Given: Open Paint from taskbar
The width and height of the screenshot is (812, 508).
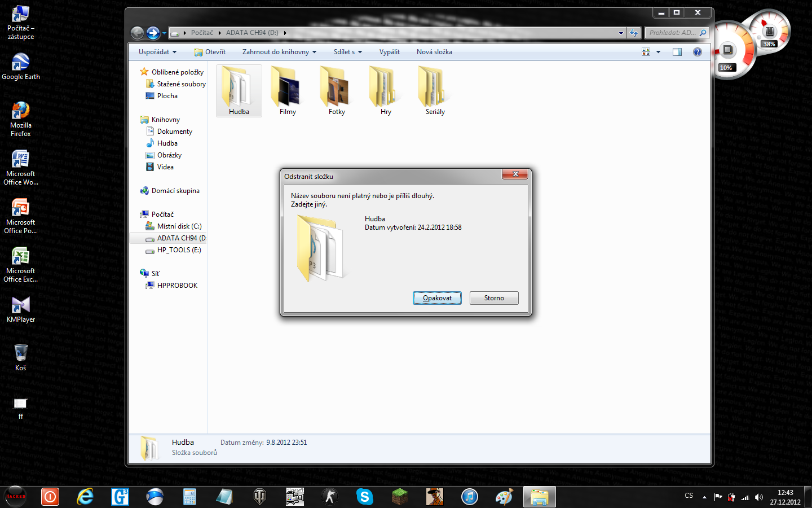Looking at the screenshot, I should 505,497.
